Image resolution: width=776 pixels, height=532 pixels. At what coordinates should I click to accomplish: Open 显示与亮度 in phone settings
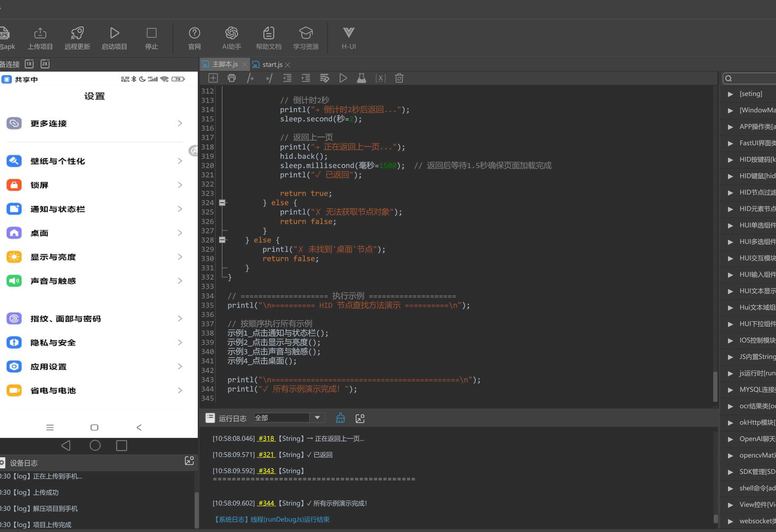(x=94, y=257)
